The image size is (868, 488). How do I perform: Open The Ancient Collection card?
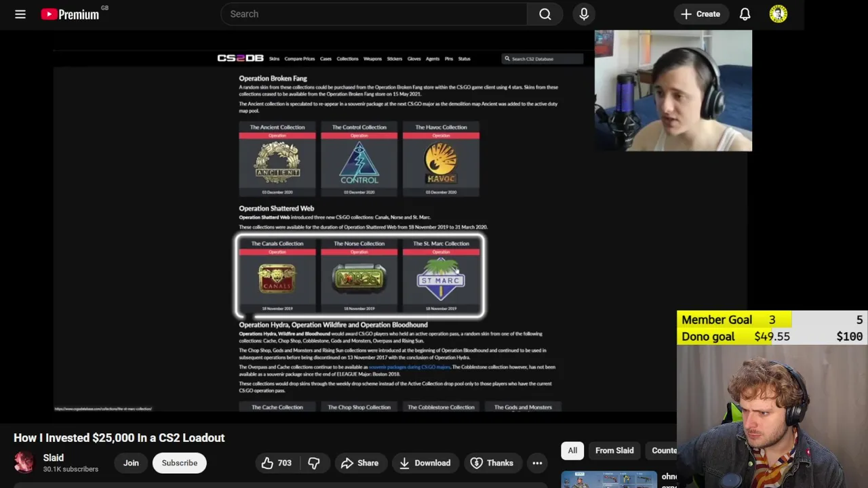(277, 159)
